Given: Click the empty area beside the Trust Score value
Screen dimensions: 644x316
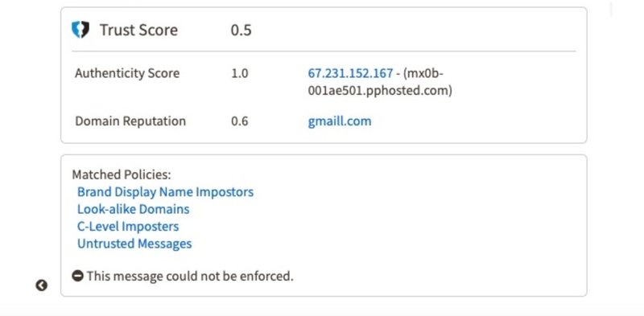Looking at the screenshot, I should click(x=411, y=30).
